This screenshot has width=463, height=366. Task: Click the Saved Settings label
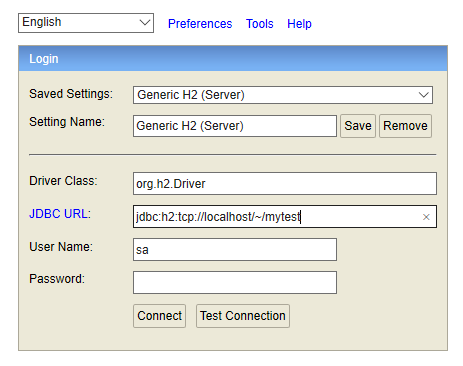click(x=71, y=94)
